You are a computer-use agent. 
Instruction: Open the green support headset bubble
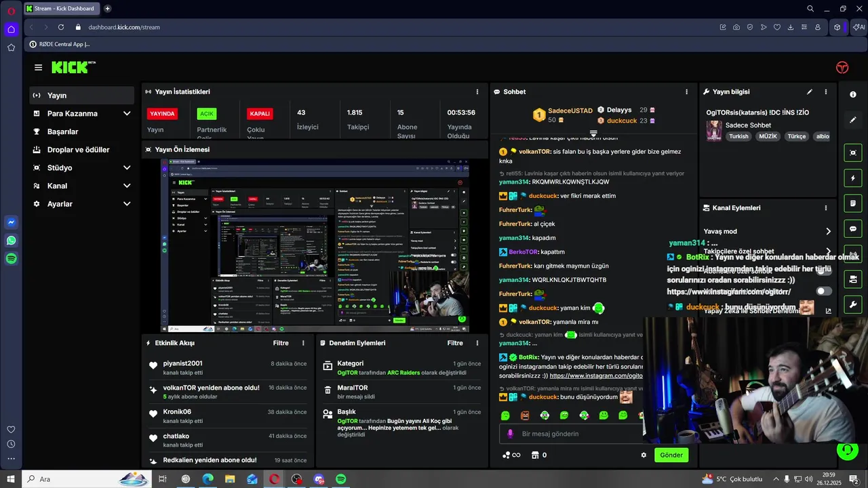pos(846,449)
